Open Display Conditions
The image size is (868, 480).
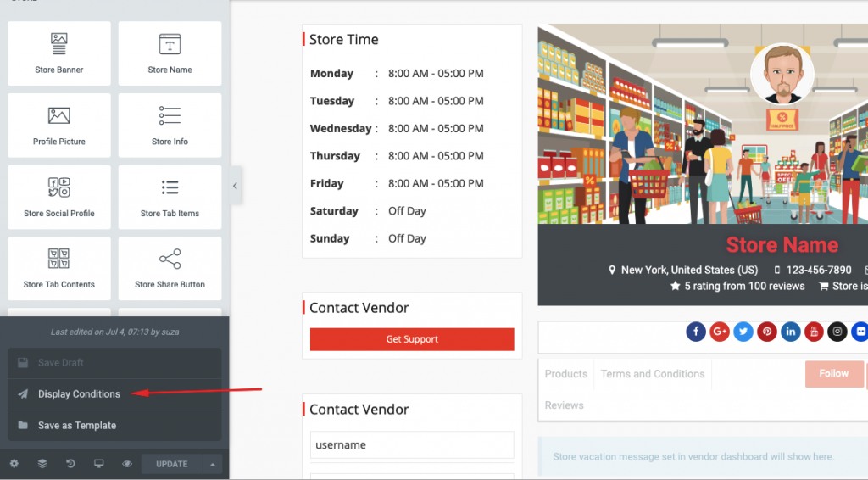[114, 394]
